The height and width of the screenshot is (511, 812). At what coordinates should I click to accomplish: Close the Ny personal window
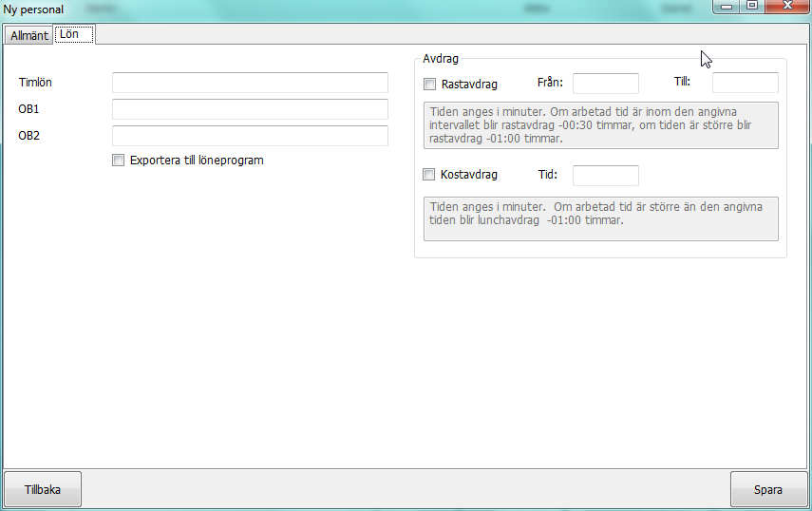click(x=787, y=7)
